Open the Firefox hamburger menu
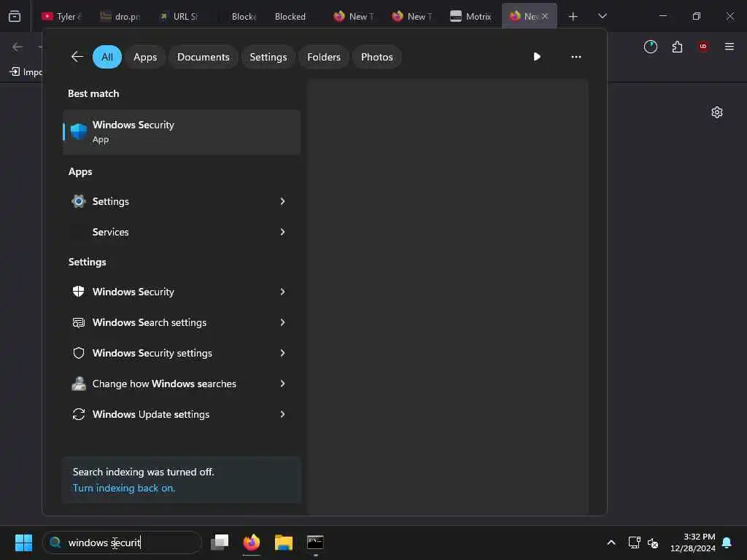 729,47
